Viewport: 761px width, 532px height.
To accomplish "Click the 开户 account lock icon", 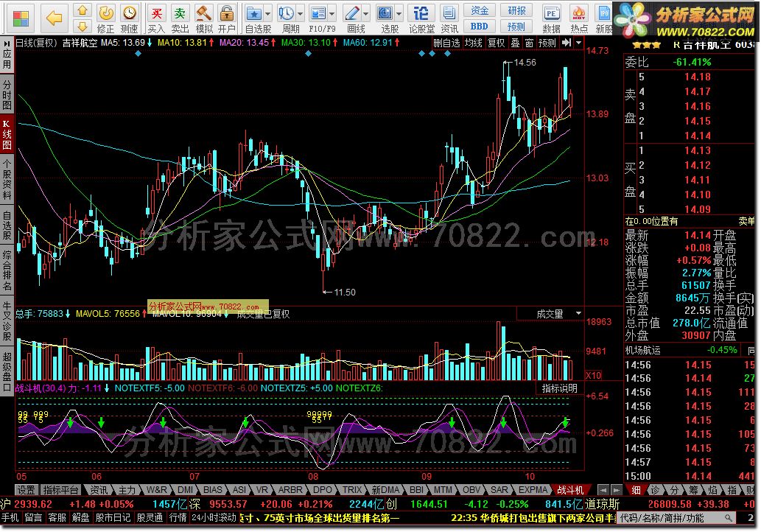I will click(227, 18).
